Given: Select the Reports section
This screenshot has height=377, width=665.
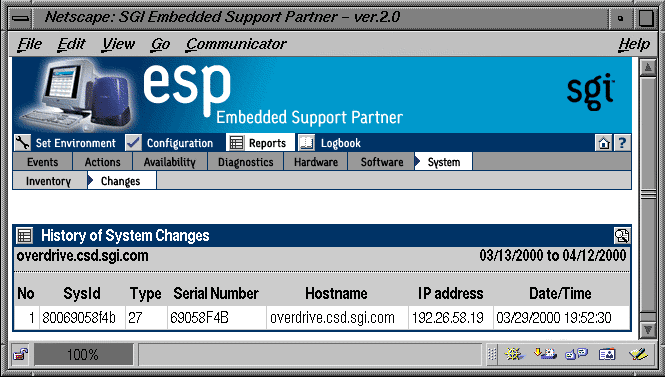Looking at the screenshot, I should pos(267,143).
